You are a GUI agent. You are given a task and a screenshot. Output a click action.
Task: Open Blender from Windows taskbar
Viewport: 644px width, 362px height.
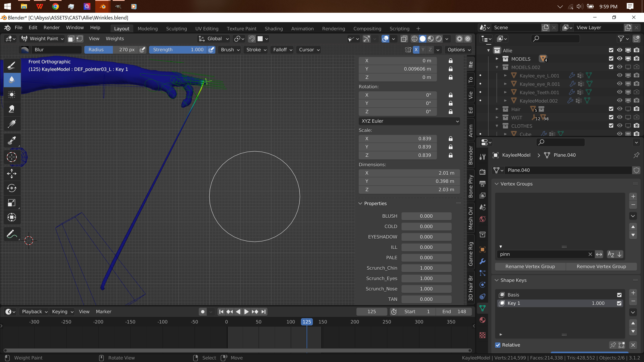click(x=102, y=7)
